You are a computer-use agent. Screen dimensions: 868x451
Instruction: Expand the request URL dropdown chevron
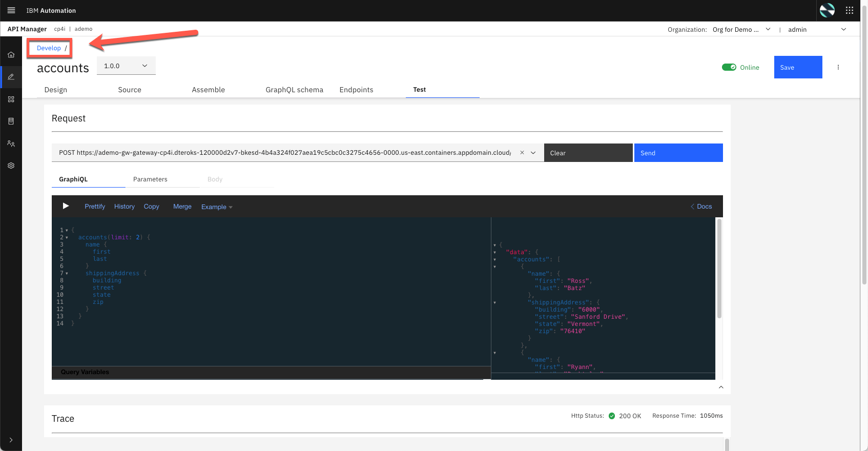tap(533, 153)
